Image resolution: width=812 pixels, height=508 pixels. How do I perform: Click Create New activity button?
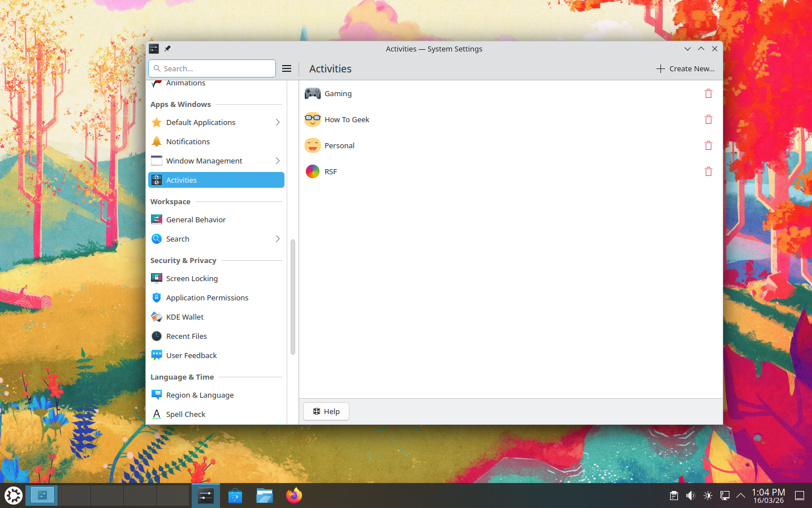pos(685,68)
